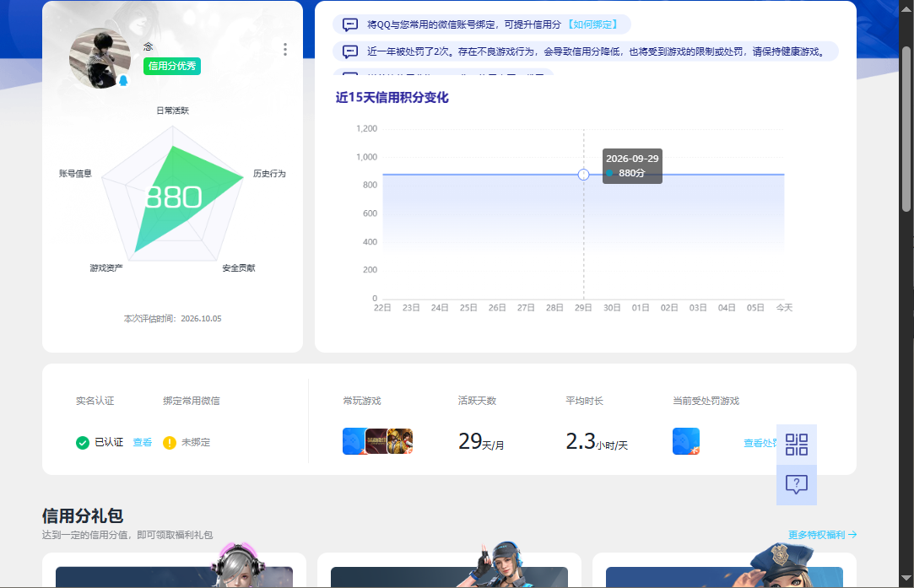Click the 05日 label on chart axis

pos(755,308)
